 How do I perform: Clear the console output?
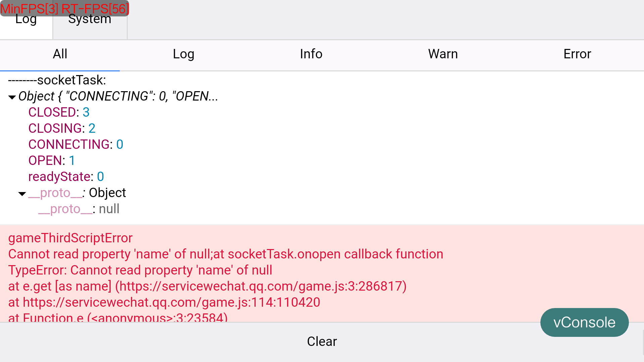click(x=322, y=341)
